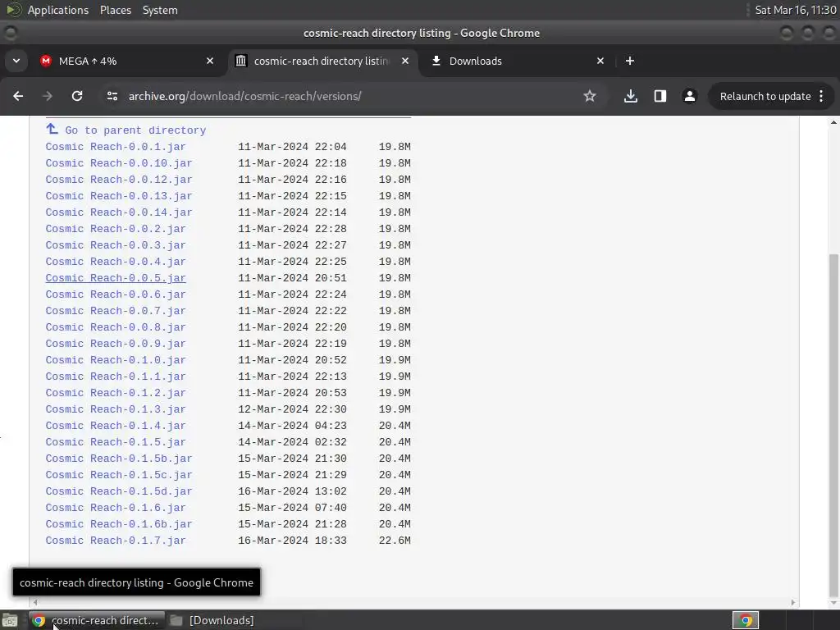Image resolution: width=840 pixels, height=630 pixels.
Task: Click the horizontal scrollbar left arrow
Action: coord(35,602)
